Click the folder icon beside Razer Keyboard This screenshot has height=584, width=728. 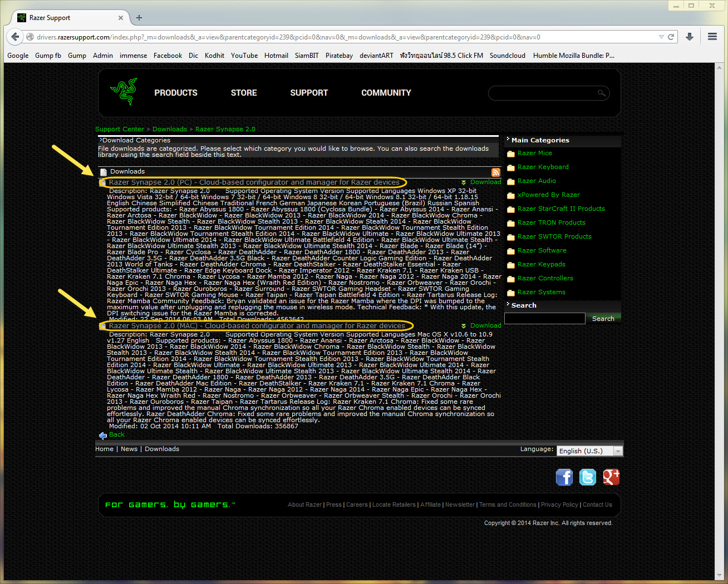pos(511,168)
